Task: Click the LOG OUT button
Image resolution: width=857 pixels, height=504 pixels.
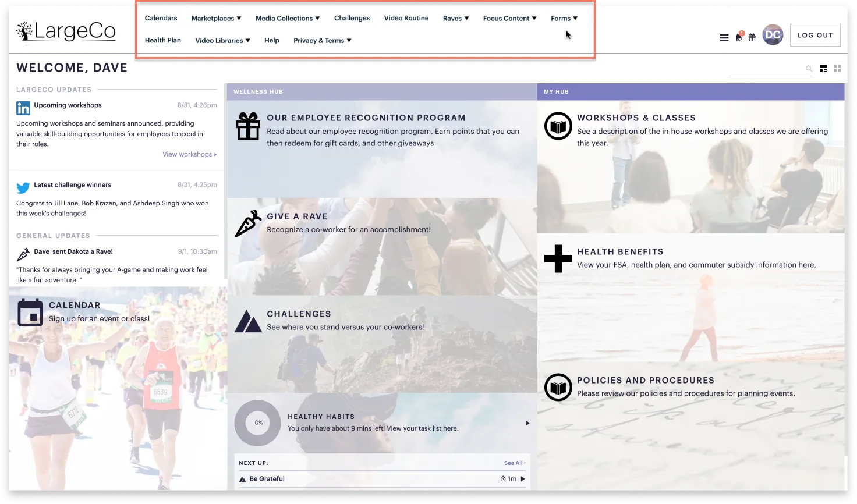Action: [815, 36]
